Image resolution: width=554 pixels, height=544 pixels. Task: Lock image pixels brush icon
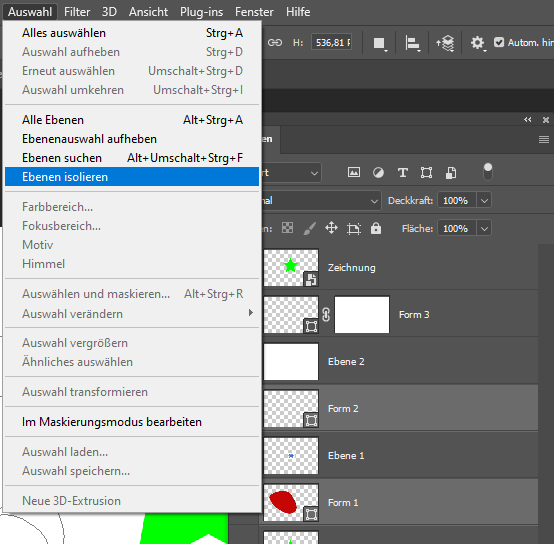coord(310,228)
